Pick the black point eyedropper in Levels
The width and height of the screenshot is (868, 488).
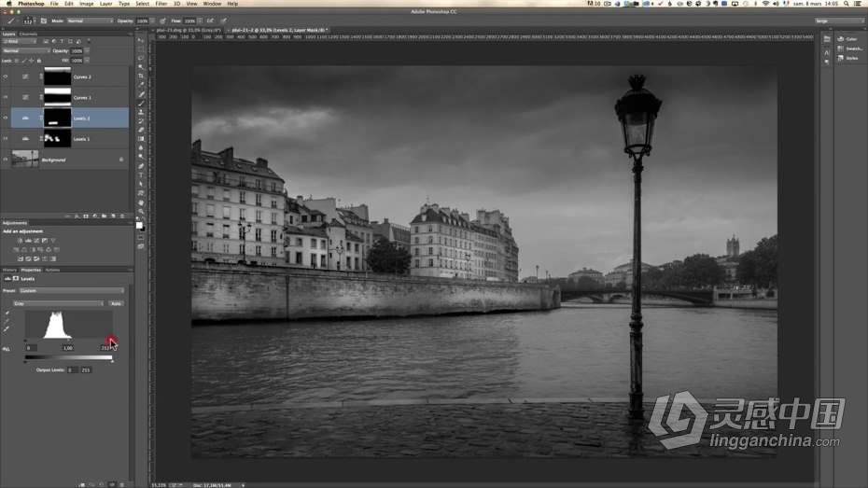(x=7, y=313)
